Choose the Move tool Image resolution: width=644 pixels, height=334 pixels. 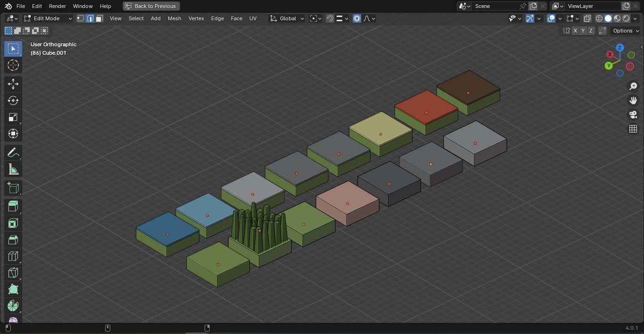(x=13, y=84)
